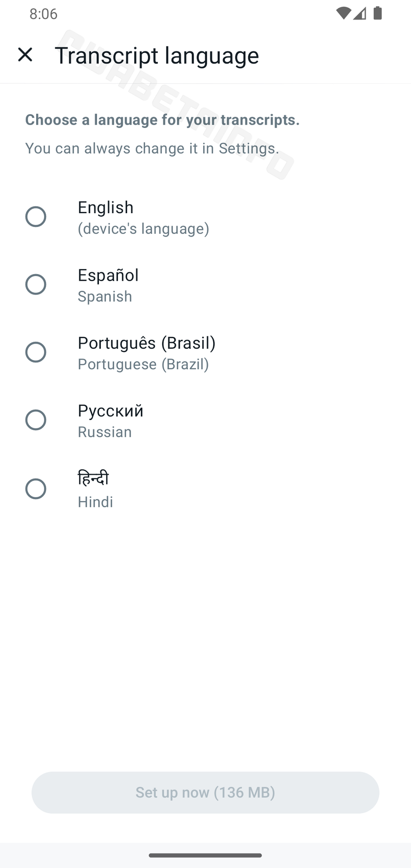Pick the Português (Brasil) radio button

pyautogui.click(x=36, y=353)
